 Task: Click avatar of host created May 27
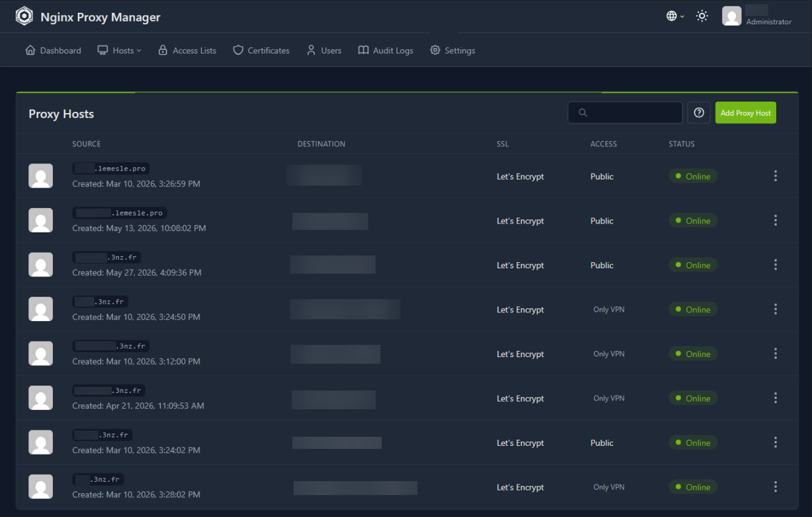(x=41, y=265)
